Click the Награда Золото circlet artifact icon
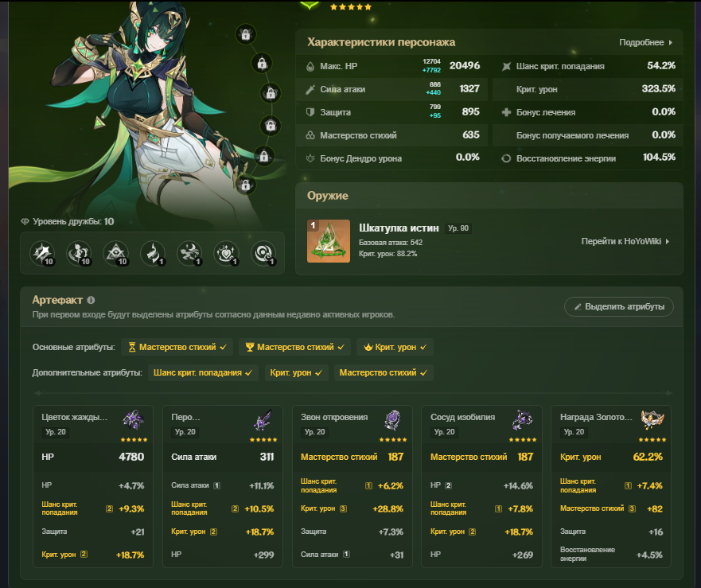Image resolution: width=701 pixels, height=588 pixels. click(x=652, y=420)
